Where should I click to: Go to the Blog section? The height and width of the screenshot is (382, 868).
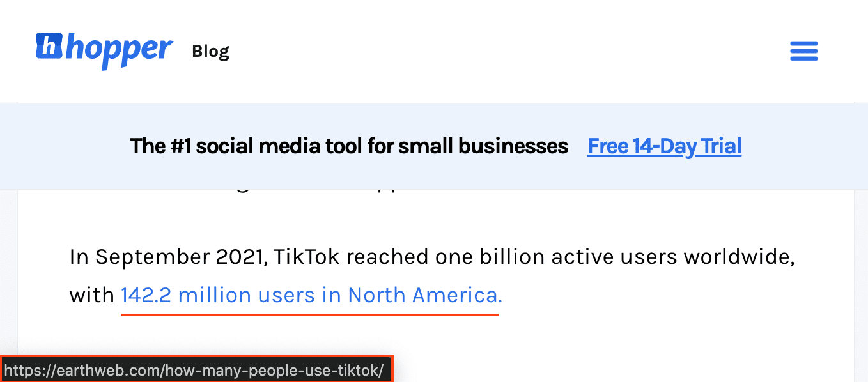tap(210, 51)
